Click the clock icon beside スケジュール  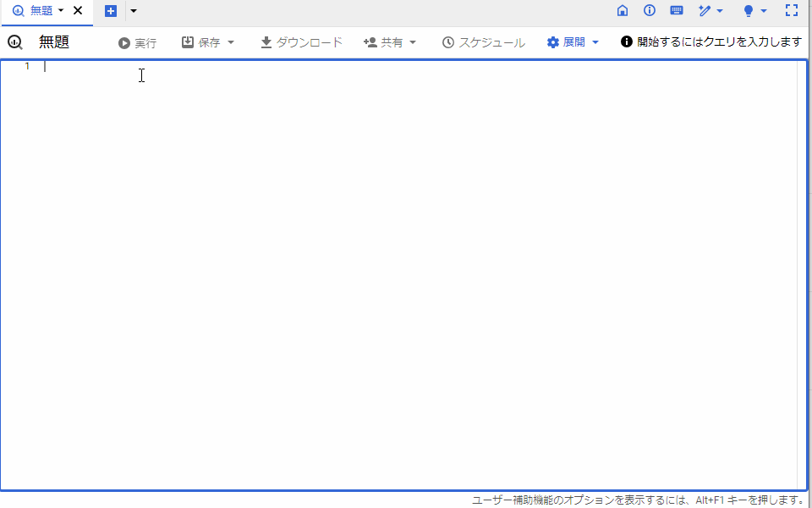pyautogui.click(x=446, y=41)
